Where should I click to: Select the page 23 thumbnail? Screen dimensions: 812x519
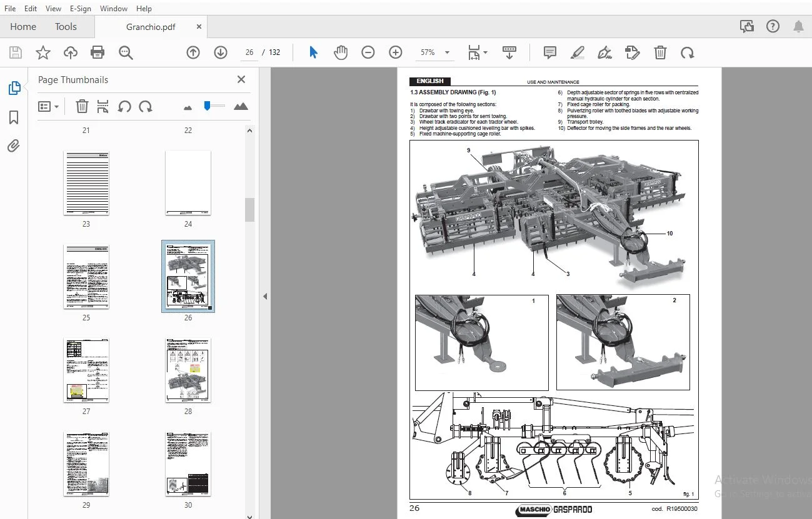[x=86, y=183]
